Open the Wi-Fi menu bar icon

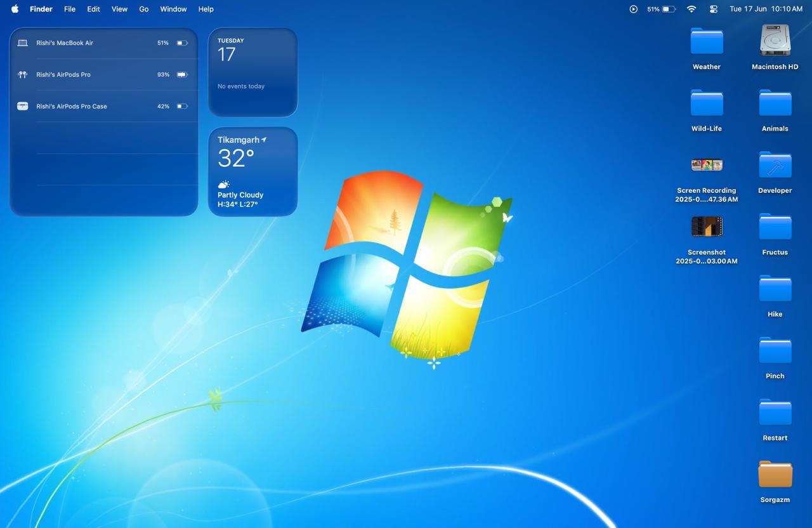(691, 9)
